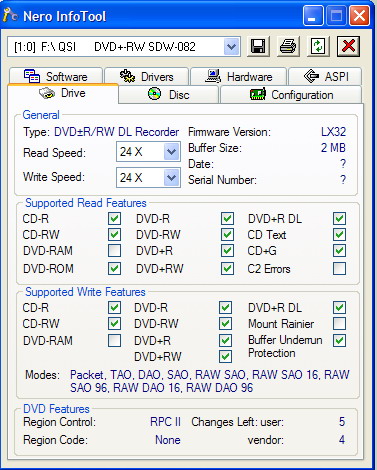Click firmware version value LX32
The height and width of the screenshot is (470, 377).
point(333,132)
